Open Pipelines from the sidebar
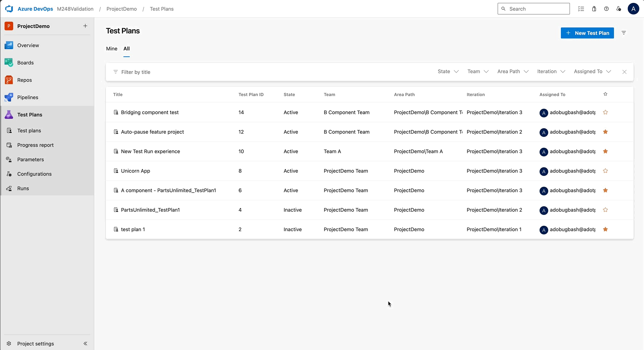The width and height of the screenshot is (644, 350). pos(27,97)
